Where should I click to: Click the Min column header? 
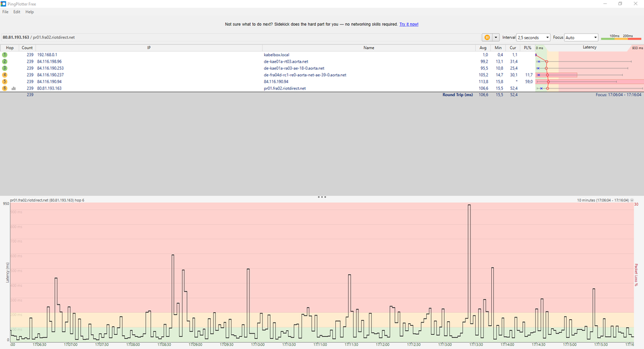tap(498, 48)
